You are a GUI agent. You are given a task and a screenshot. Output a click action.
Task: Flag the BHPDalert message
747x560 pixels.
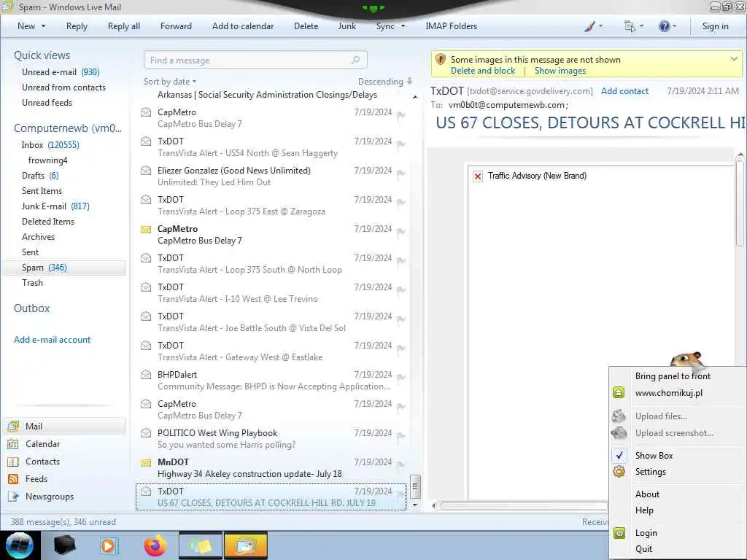[x=400, y=378]
